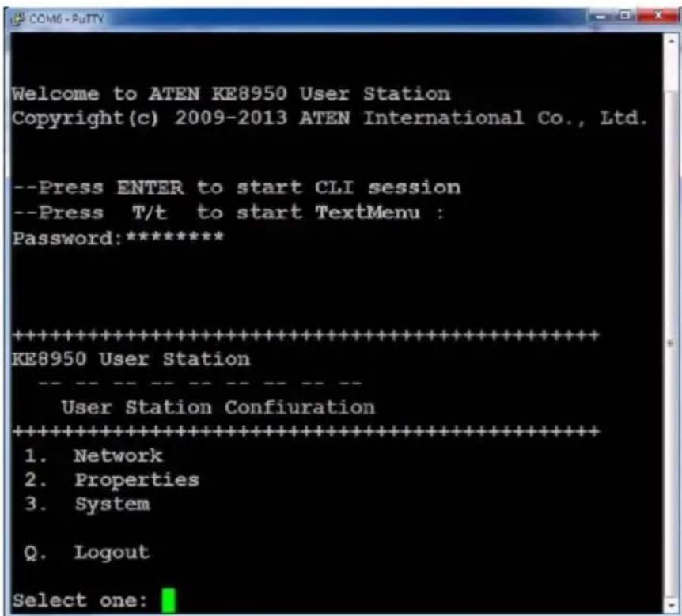Click the green cursor after Select one
The width and height of the screenshot is (682, 616).
[169, 601]
